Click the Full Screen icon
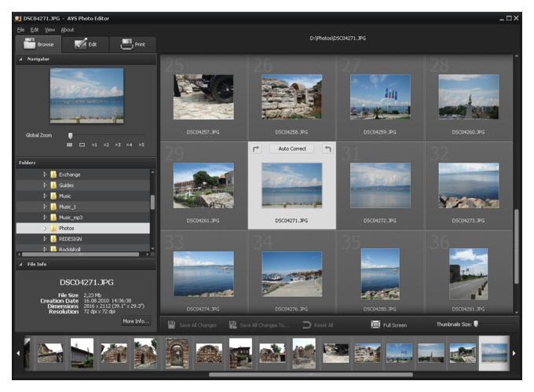The width and height of the screenshot is (534, 392). [x=375, y=324]
